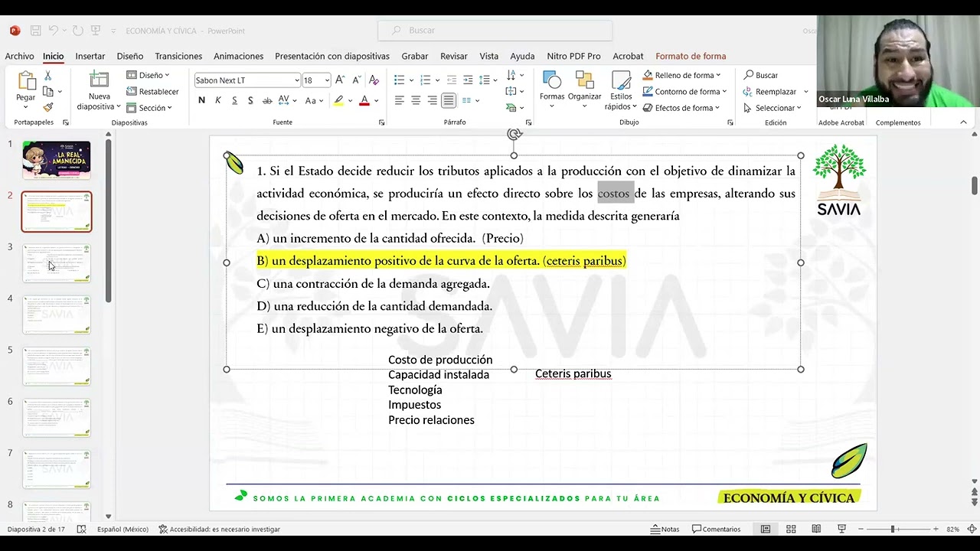Click the Copy icon in Portapapeles

click(47, 91)
